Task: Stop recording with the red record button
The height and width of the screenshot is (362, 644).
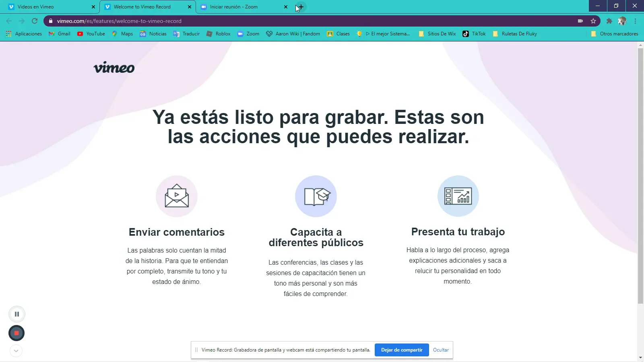Action: click(17, 333)
